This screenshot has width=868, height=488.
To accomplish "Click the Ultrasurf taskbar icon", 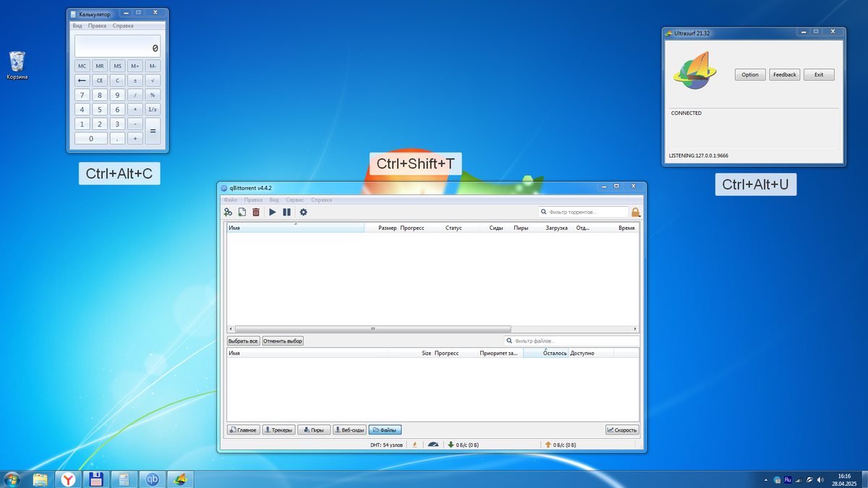I will coord(180,479).
